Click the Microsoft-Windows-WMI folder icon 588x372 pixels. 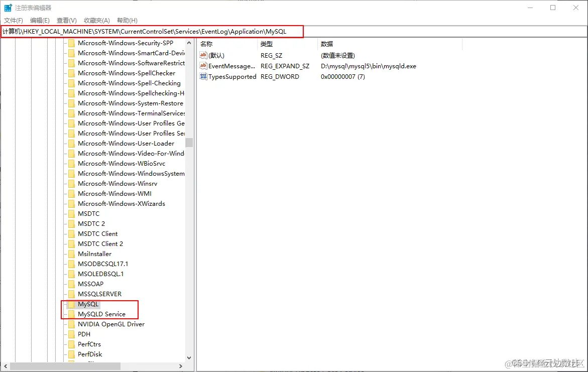71,193
